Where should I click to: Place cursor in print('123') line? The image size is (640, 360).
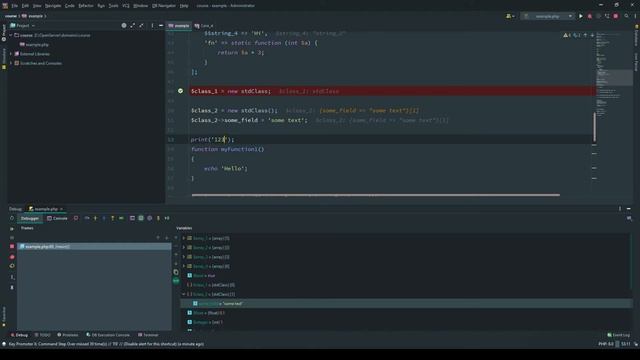(x=212, y=140)
